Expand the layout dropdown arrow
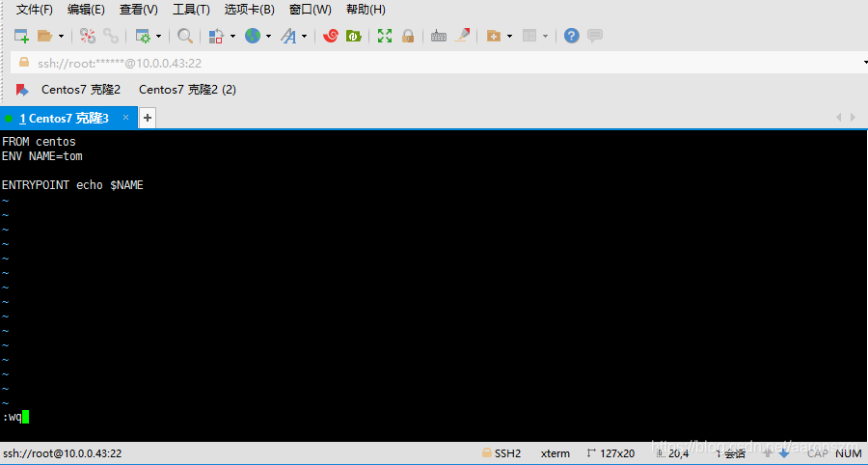The height and width of the screenshot is (465, 868). point(545,37)
